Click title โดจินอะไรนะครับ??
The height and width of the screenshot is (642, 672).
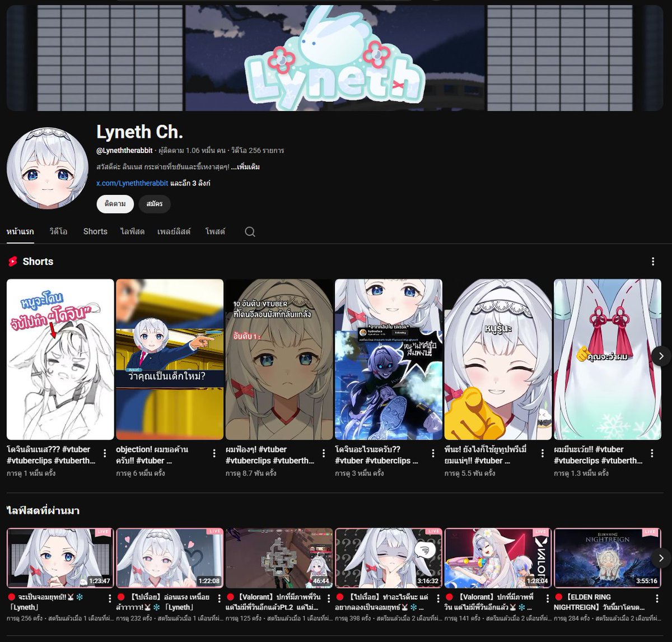pos(377,455)
